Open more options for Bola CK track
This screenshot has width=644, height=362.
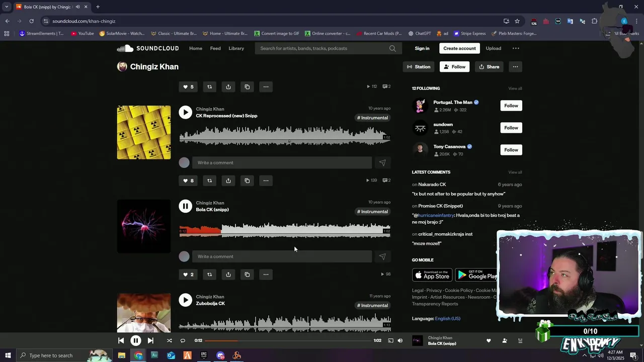[266, 275]
